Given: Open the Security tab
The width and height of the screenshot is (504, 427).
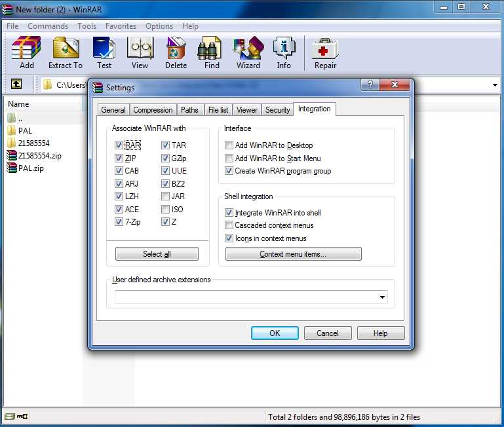Looking at the screenshot, I should pos(277,110).
